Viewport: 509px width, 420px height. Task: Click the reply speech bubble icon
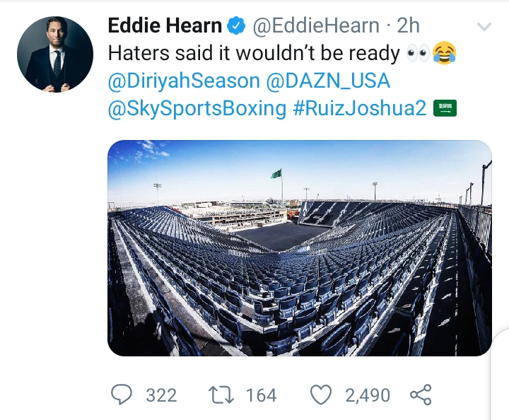[122, 395]
